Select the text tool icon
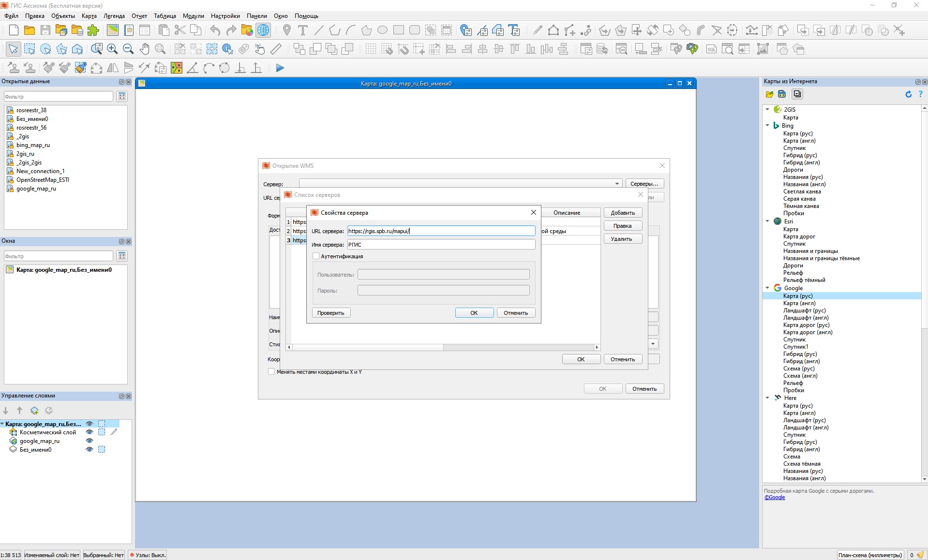The image size is (928, 560). [x=303, y=30]
